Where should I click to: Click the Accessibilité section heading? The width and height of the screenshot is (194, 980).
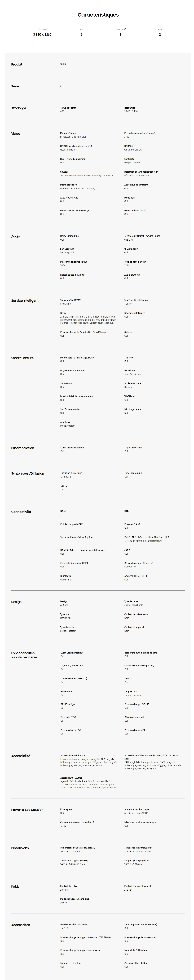pos(21,756)
